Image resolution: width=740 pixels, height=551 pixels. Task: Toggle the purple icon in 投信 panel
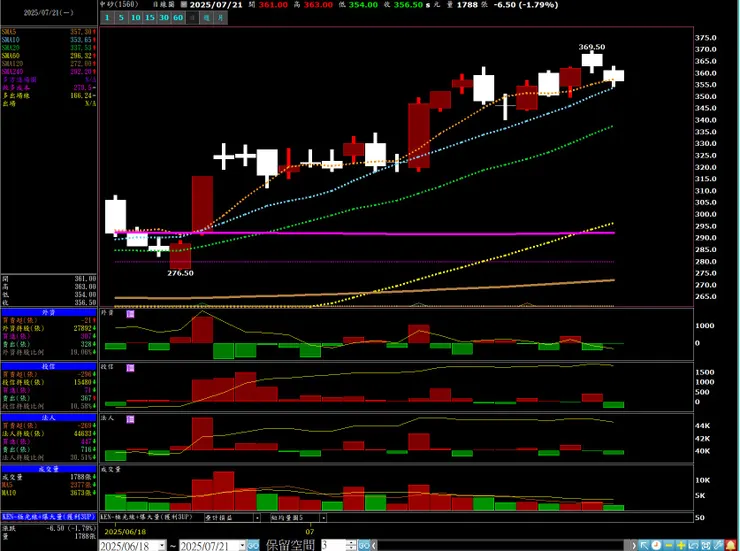tap(131, 367)
